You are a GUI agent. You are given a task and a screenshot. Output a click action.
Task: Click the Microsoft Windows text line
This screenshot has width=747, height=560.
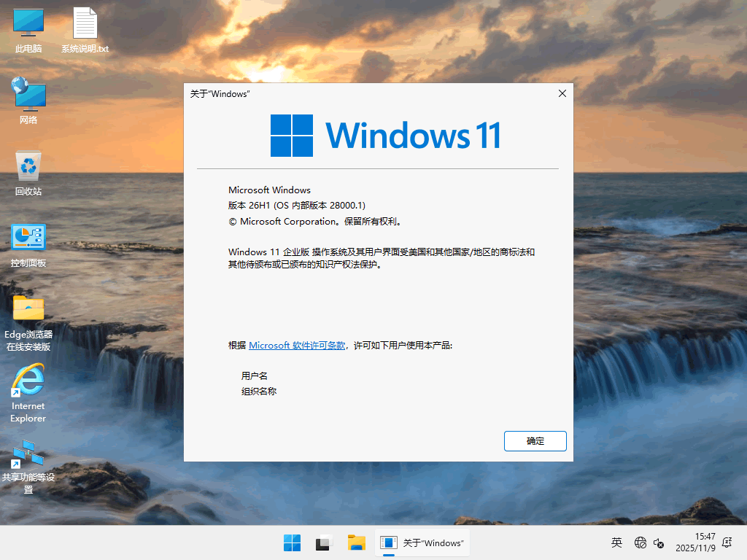point(269,190)
